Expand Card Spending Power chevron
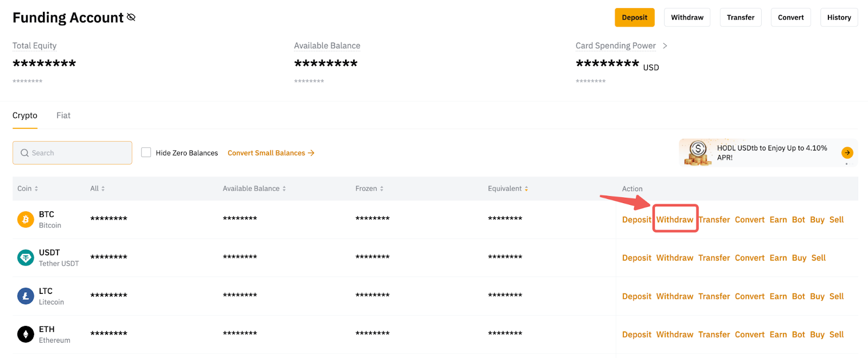The width and height of the screenshot is (868, 358). click(x=665, y=46)
